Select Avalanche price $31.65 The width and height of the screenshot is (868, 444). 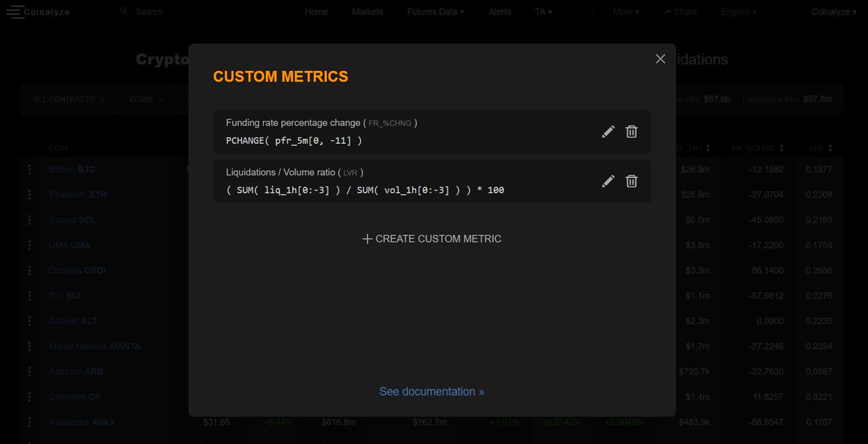pyautogui.click(x=216, y=422)
